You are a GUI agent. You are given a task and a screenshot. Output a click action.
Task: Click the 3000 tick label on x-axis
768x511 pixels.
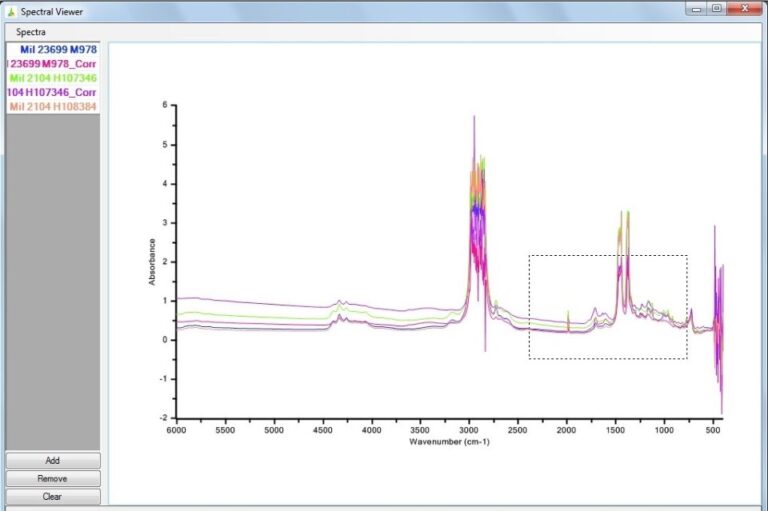coord(469,430)
